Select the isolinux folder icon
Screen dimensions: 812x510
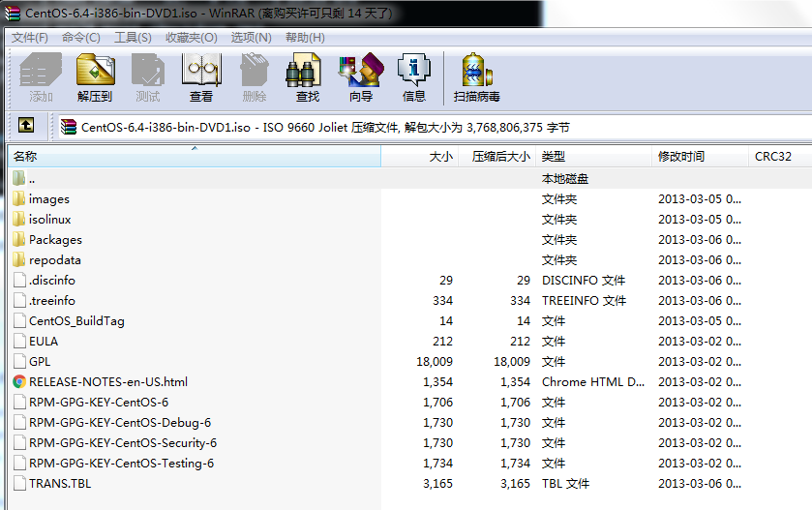click(18, 219)
